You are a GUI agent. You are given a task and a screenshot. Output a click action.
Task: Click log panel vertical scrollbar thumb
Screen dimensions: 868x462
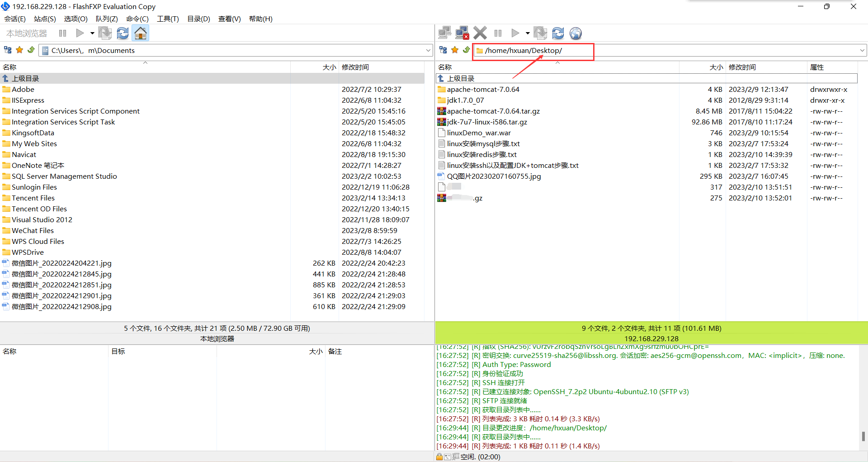[x=863, y=436]
